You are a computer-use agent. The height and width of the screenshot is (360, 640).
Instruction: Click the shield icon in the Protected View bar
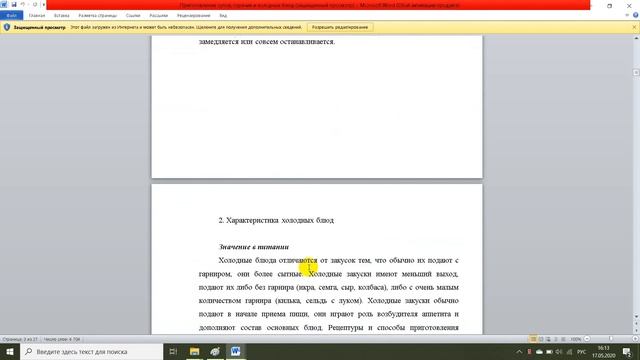[x=7, y=27]
